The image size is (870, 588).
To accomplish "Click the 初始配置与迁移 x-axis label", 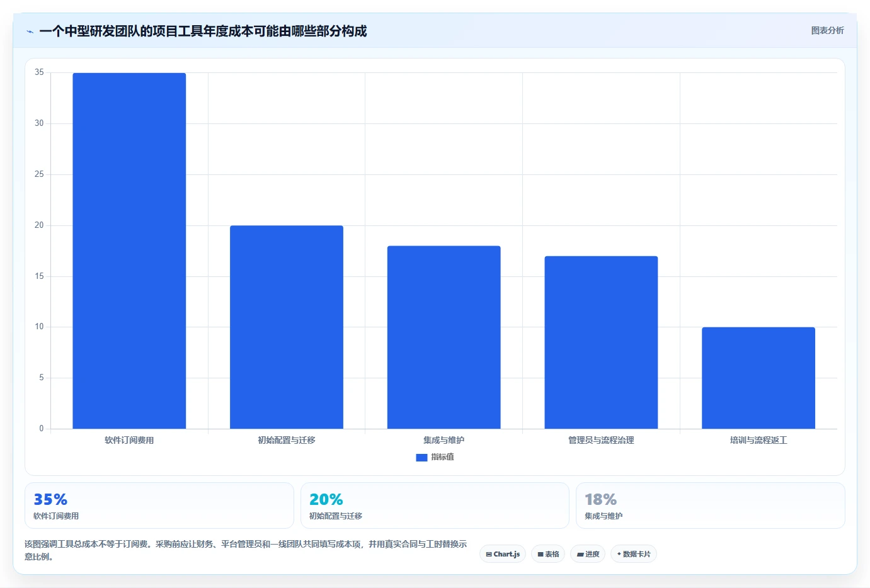I will point(287,440).
